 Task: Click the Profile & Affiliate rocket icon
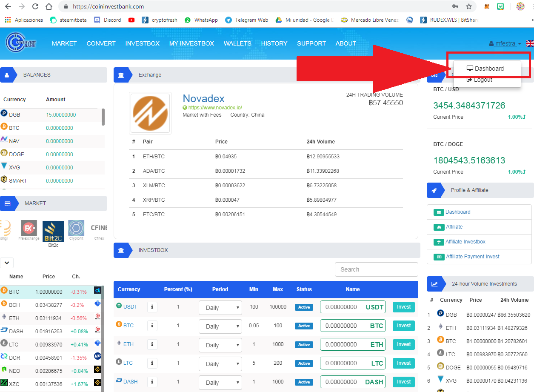(434, 190)
